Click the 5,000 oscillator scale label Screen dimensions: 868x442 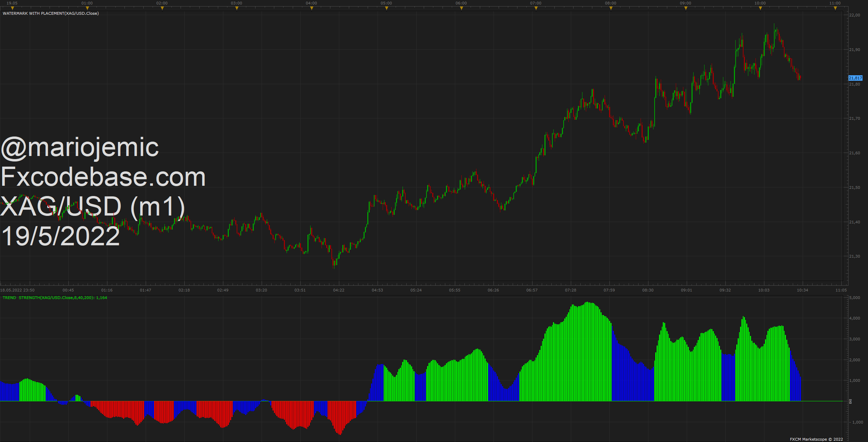[x=855, y=298]
